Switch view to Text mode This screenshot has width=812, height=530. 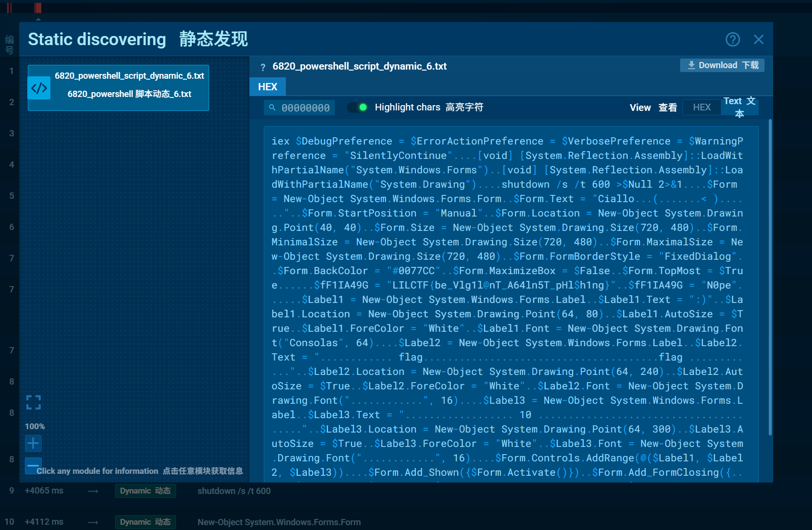(739, 108)
